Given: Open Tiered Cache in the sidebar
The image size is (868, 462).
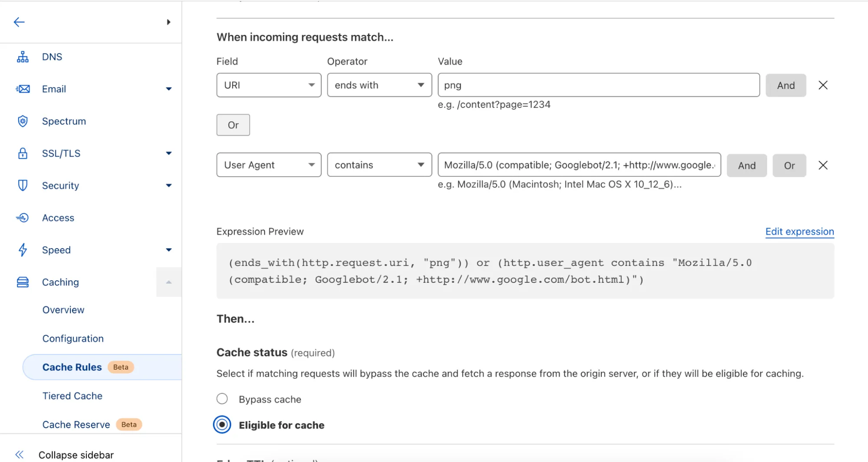Looking at the screenshot, I should [72, 396].
